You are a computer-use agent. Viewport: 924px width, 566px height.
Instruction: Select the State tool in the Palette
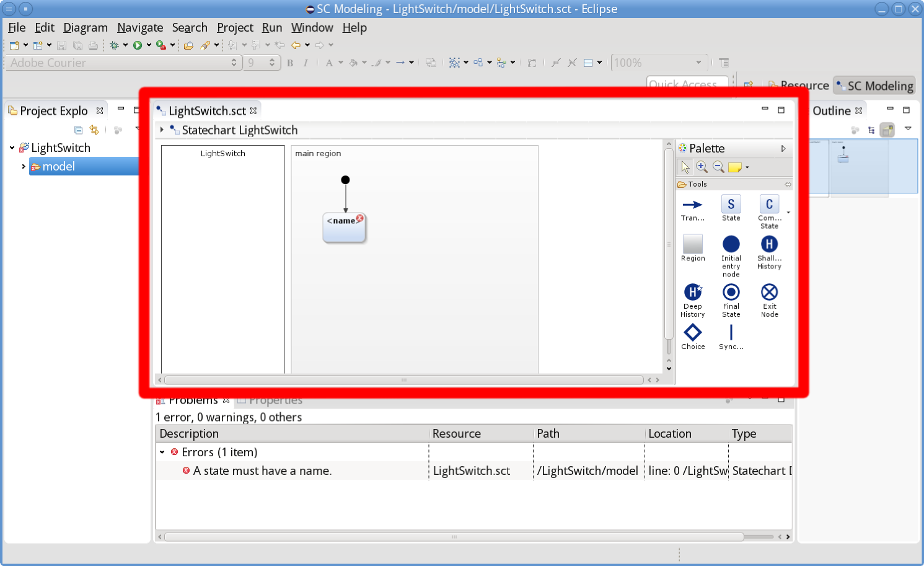[731, 208]
